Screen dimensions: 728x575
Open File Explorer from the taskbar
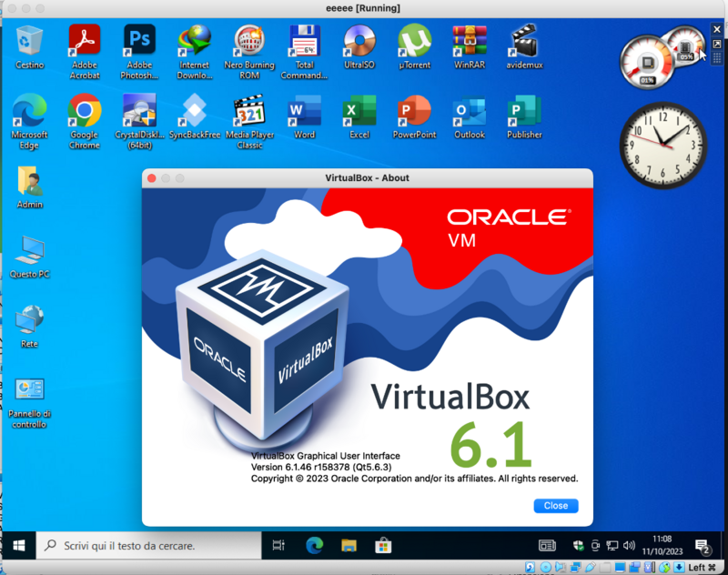[x=349, y=545]
